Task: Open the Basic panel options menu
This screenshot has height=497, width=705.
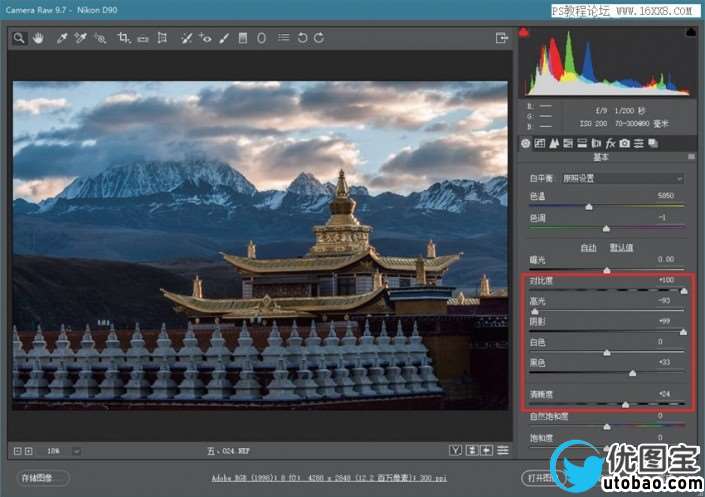Action: tap(691, 157)
